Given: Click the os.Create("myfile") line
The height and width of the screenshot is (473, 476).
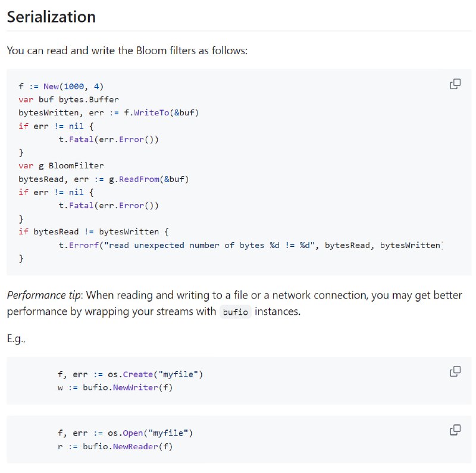Looking at the screenshot, I should pos(130,374).
